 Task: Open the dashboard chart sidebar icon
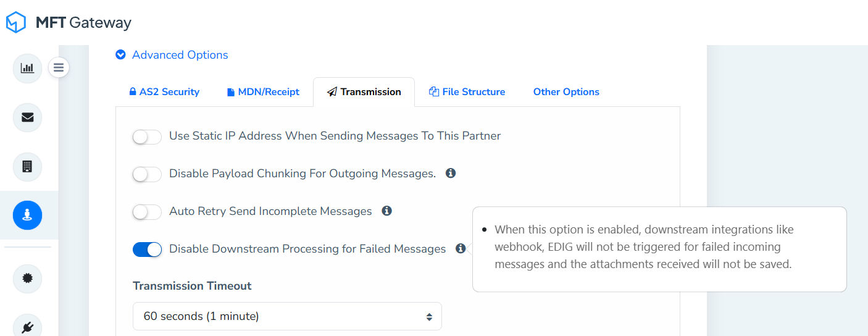point(27,68)
